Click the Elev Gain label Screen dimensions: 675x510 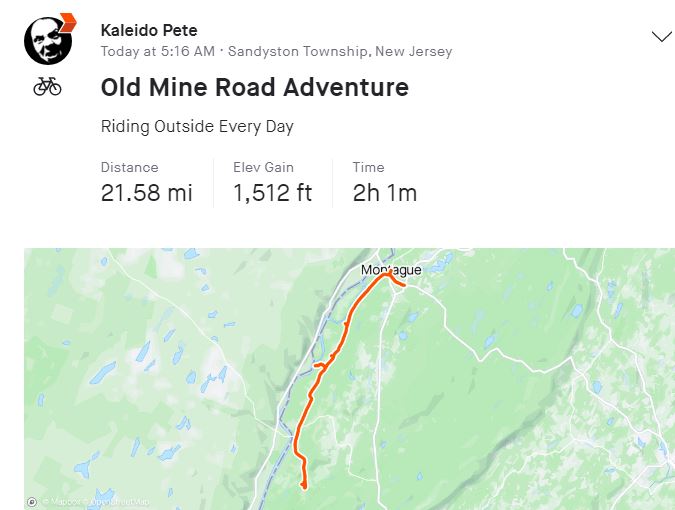263,167
